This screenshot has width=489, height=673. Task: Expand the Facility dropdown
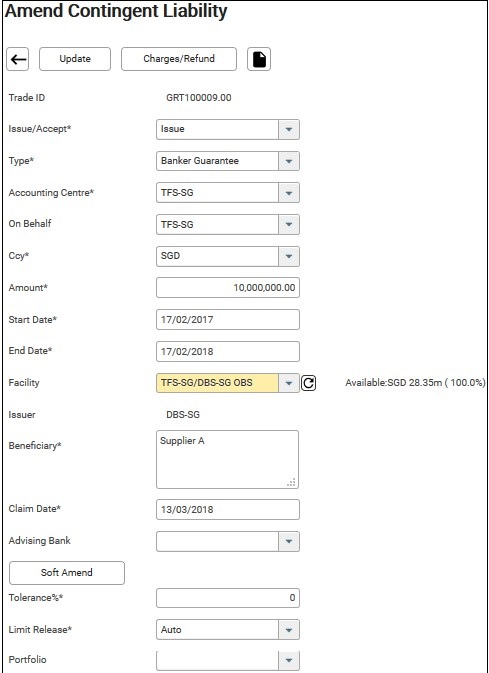pyautogui.click(x=228, y=383)
